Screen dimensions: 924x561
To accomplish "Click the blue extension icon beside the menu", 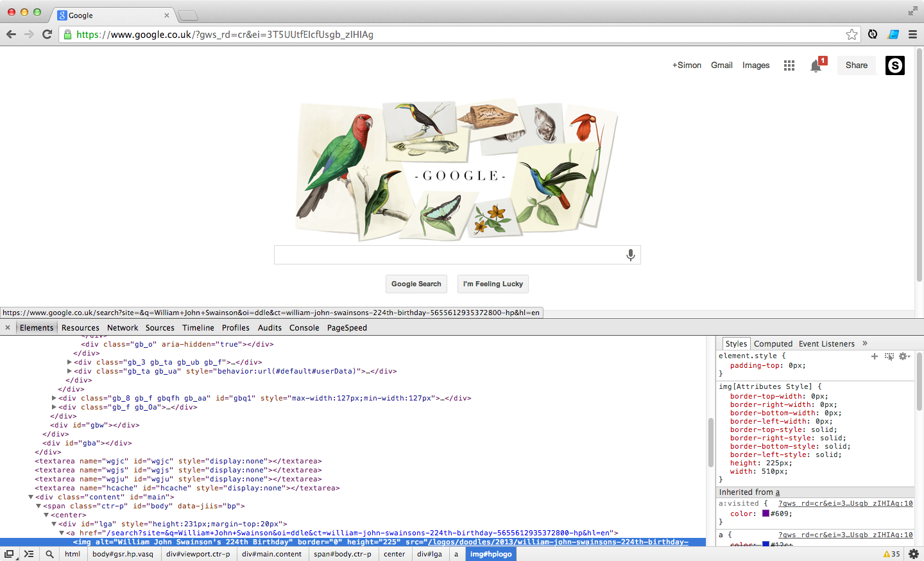I will click(x=893, y=35).
